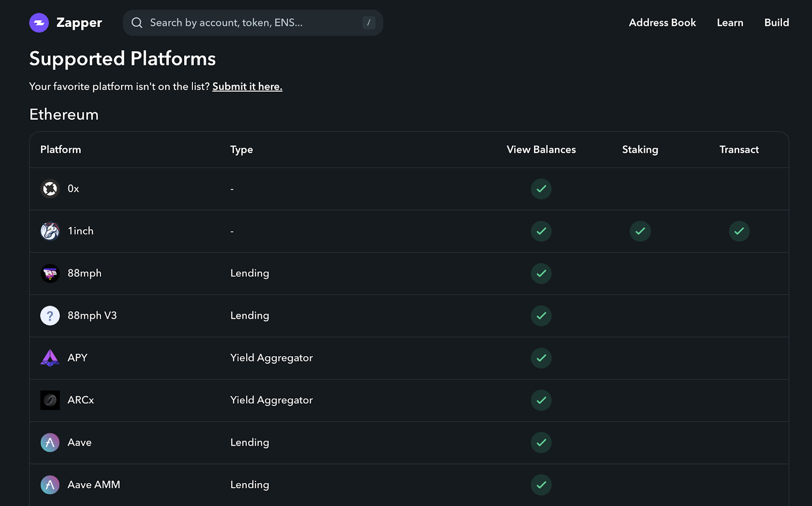This screenshot has width=812, height=506.
Task: Click the 88mph V3 question mark icon
Action: tap(50, 316)
